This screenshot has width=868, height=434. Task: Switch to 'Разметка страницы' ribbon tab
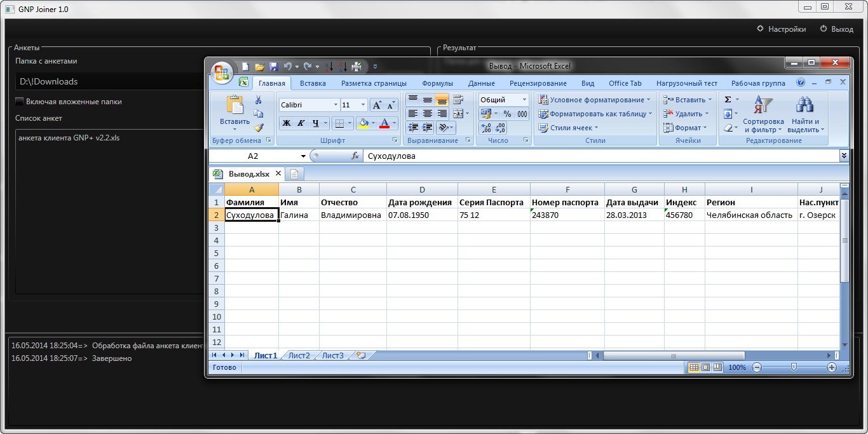374,83
